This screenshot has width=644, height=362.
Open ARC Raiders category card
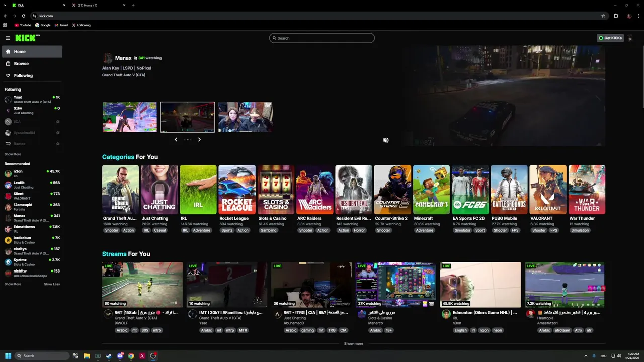(x=315, y=190)
